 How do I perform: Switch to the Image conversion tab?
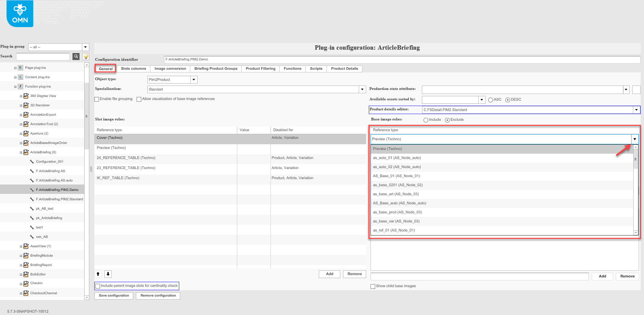170,68
